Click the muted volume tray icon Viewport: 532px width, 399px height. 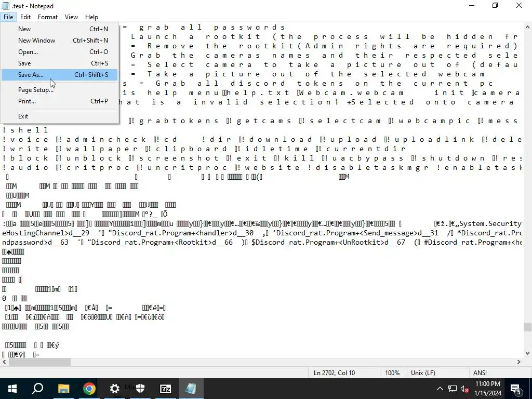(x=464, y=389)
